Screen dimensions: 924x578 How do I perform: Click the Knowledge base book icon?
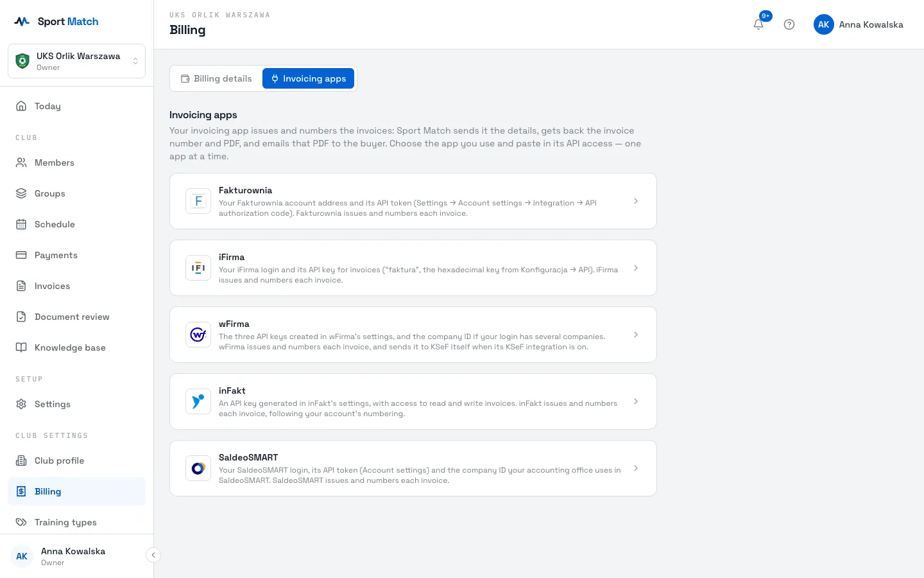(x=21, y=347)
